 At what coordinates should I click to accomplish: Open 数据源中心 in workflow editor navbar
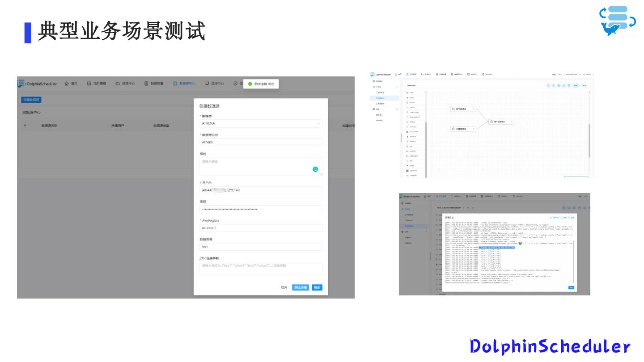pos(458,74)
